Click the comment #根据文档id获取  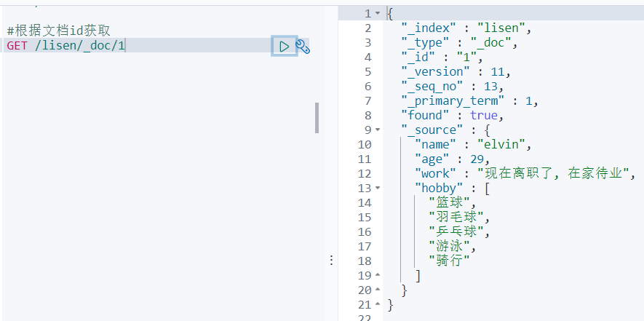click(59, 31)
